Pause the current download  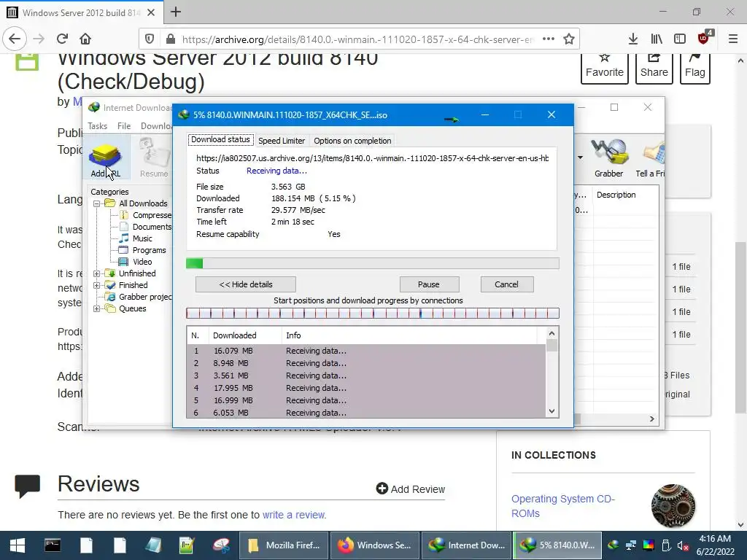429,284
